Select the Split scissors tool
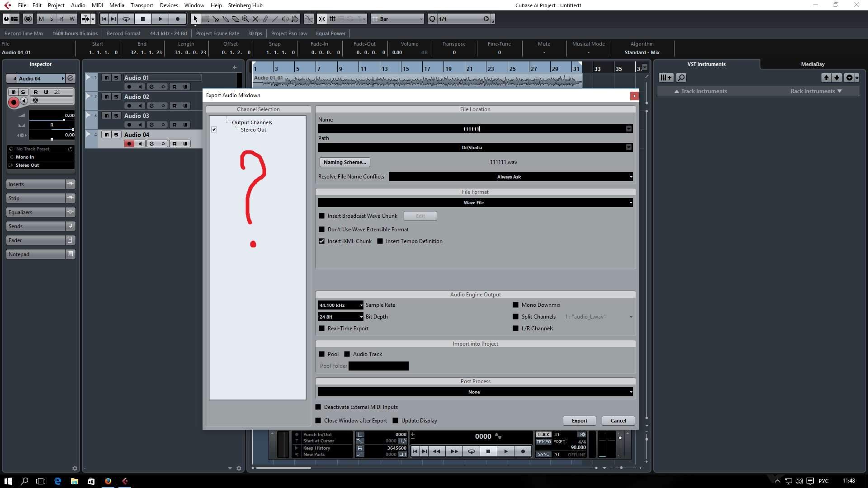This screenshot has height=488, width=868. (216, 19)
